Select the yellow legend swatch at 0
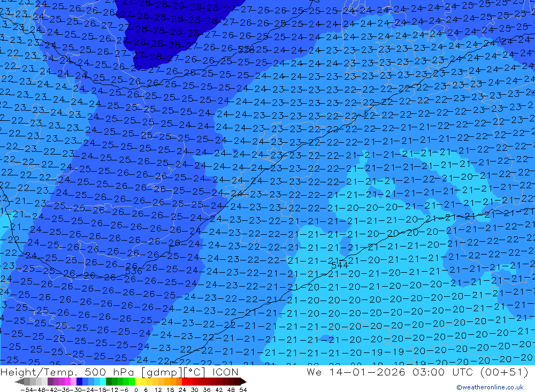The width and height of the screenshot is (535, 392). 137,381
